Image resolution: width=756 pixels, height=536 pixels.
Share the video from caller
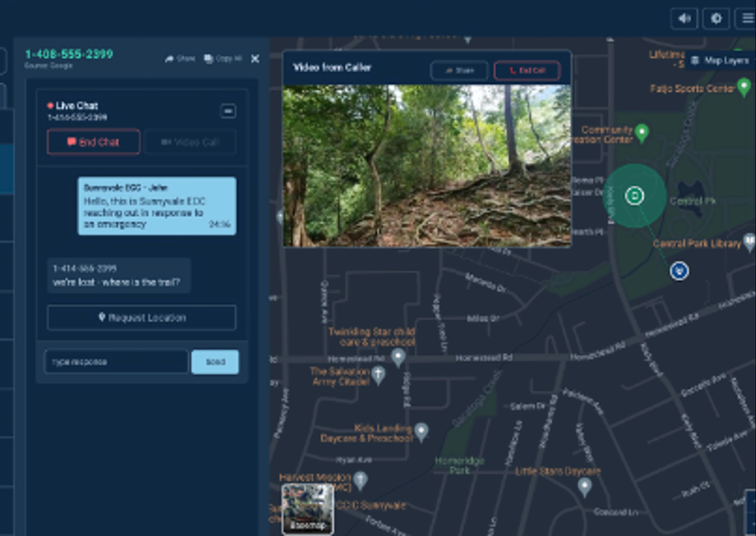point(459,71)
